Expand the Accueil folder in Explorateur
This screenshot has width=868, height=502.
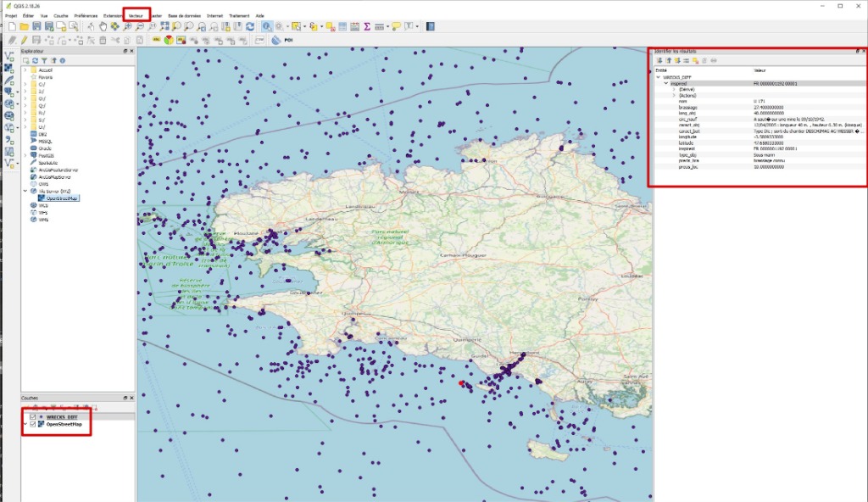pyautogui.click(x=25, y=70)
